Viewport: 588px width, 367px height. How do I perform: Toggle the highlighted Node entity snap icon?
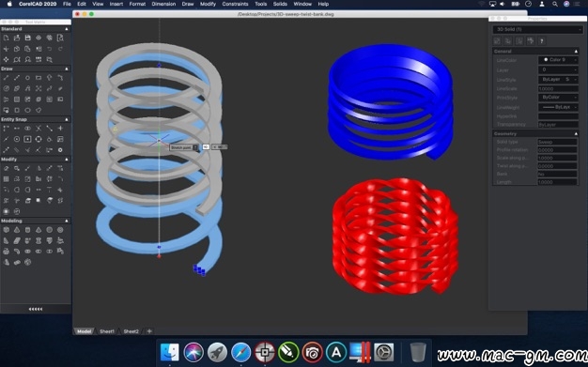(x=28, y=139)
